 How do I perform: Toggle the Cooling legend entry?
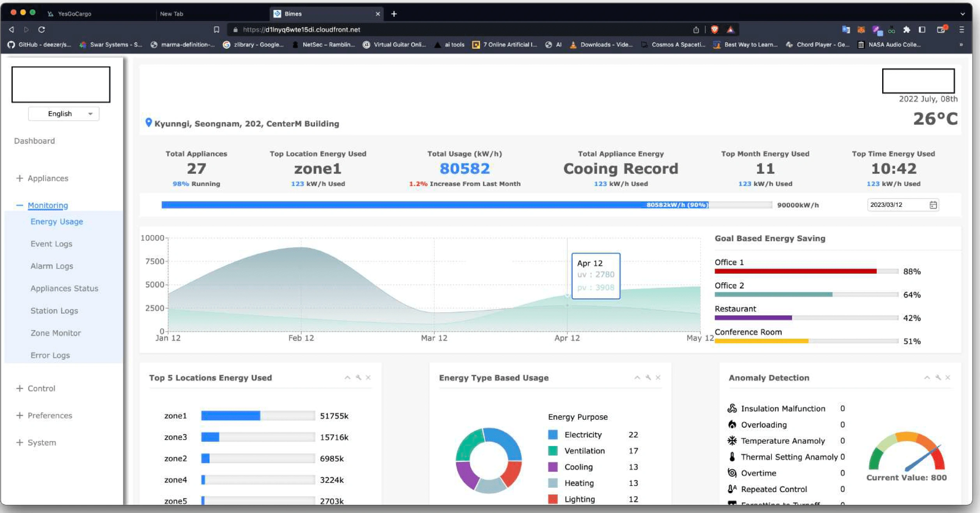578,467
